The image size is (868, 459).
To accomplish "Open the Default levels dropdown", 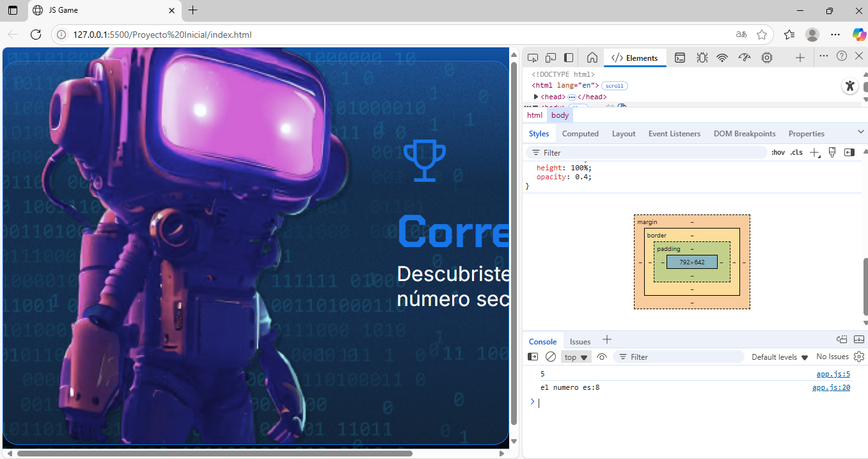I will coord(780,357).
